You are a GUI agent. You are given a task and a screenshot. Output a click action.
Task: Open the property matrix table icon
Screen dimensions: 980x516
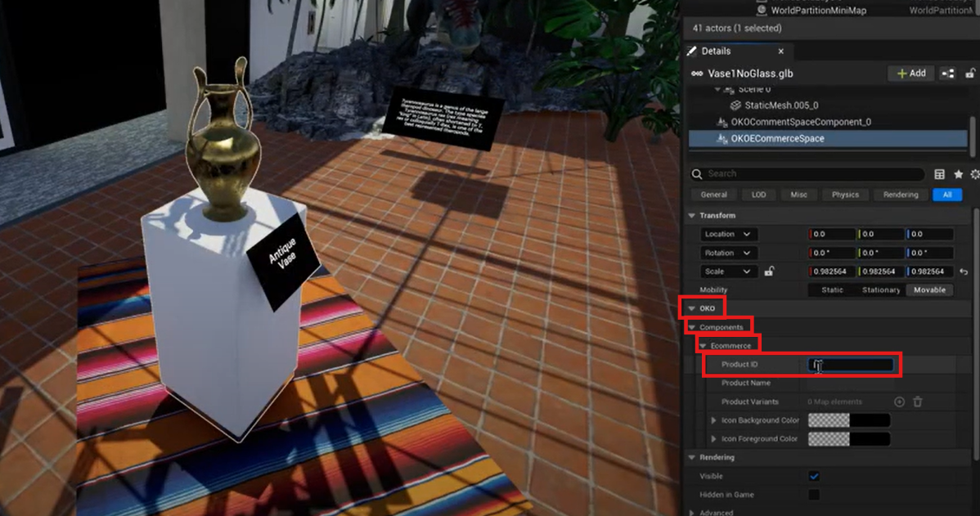tap(939, 174)
